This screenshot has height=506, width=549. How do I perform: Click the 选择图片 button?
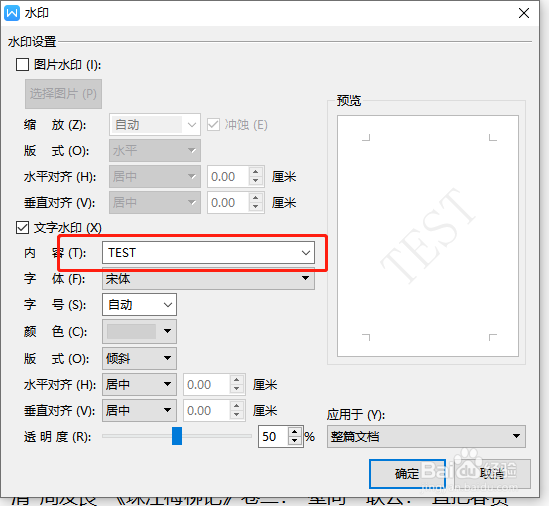pos(63,94)
